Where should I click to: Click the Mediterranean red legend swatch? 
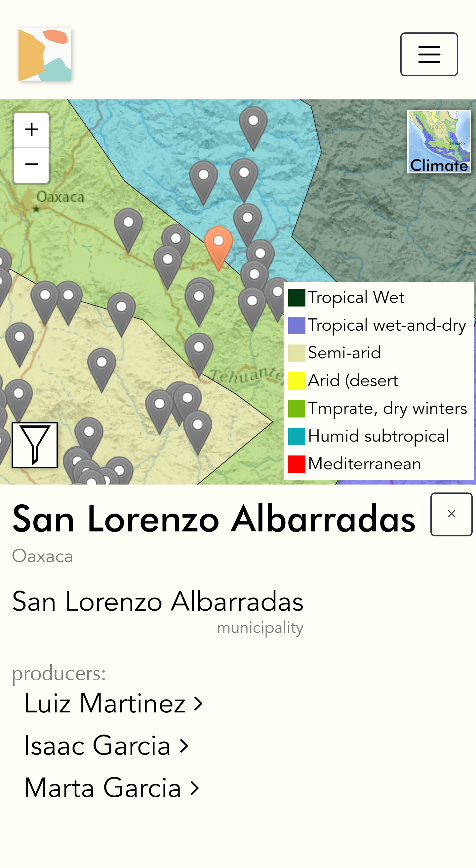pyautogui.click(x=297, y=464)
